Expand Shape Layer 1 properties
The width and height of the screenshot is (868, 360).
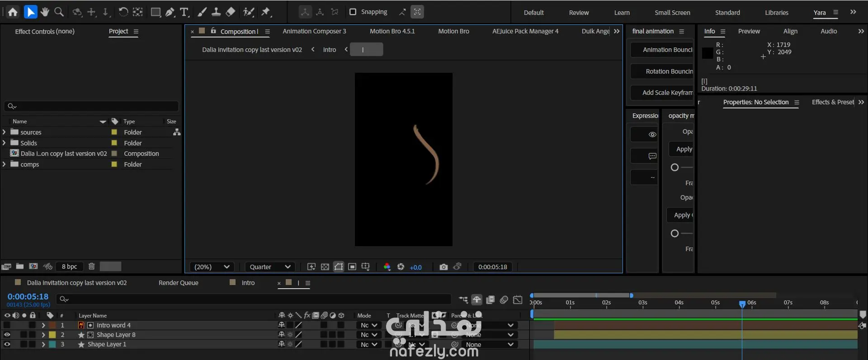(x=43, y=345)
